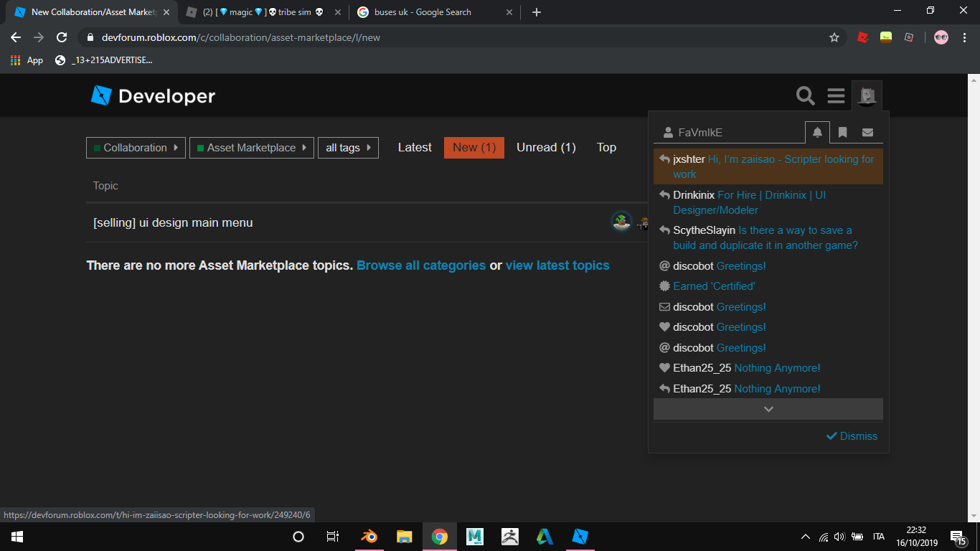
Task: Switch to the Latest tab
Action: pyautogui.click(x=415, y=147)
